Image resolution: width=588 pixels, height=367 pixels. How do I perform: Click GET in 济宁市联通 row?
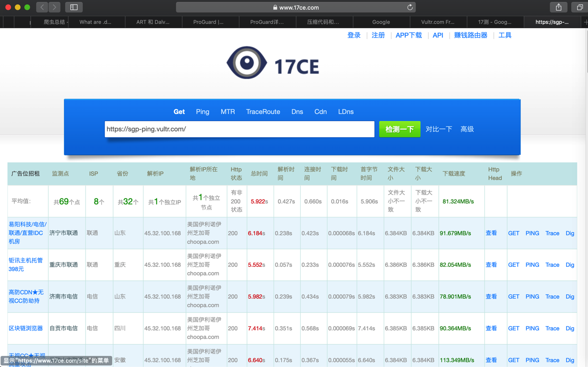[x=513, y=233]
